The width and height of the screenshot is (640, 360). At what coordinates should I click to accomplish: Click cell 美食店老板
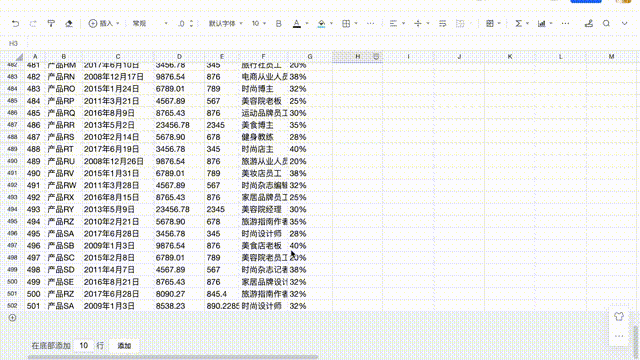click(262, 246)
